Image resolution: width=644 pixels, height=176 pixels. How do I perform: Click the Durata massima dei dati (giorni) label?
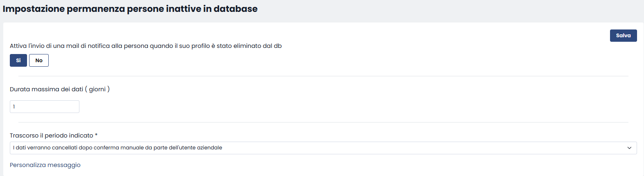pos(60,89)
